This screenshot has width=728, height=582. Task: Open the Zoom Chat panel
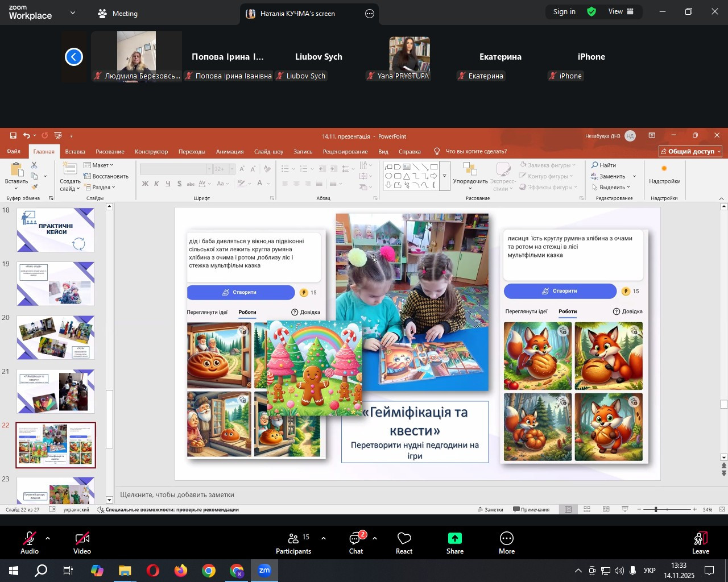pos(356,543)
